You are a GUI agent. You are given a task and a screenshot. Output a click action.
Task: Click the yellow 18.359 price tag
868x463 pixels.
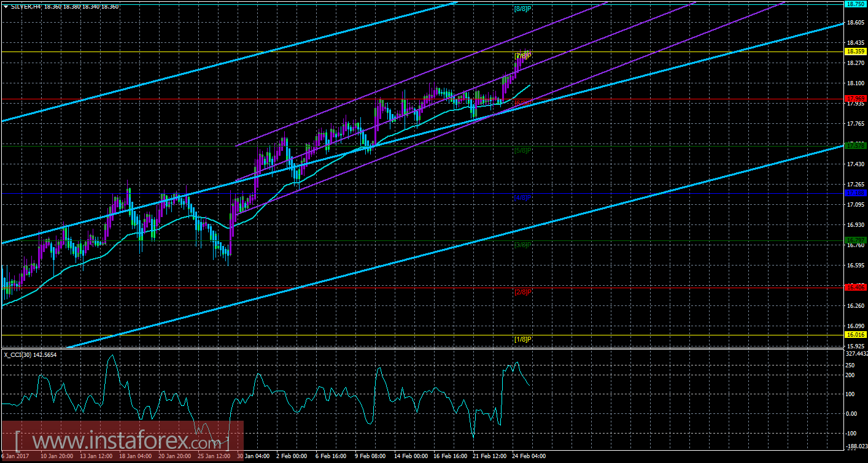click(x=855, y=52)
